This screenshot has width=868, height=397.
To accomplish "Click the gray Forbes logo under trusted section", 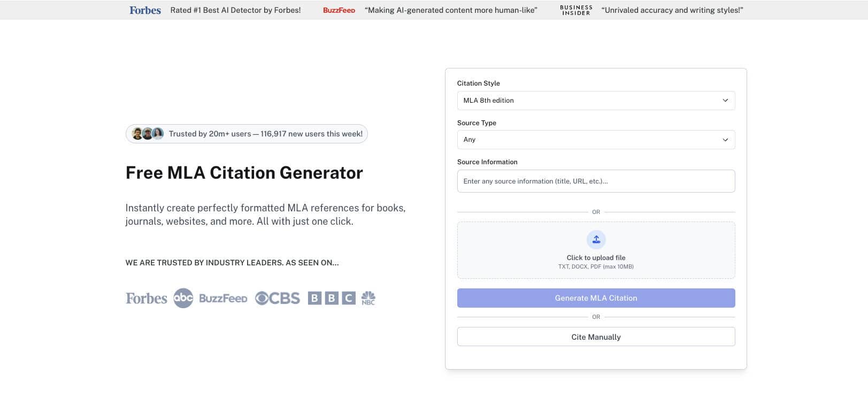I will coord(147,298).
